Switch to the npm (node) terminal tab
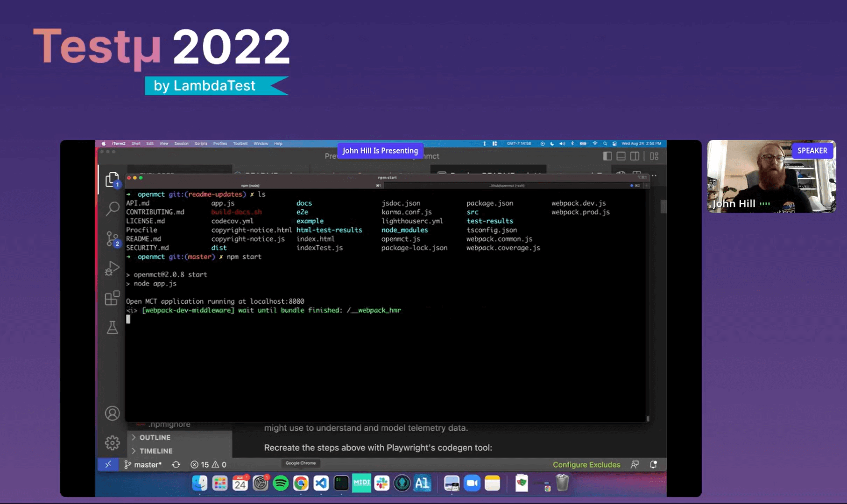Image resolution: width=847 pixels, height=504 pixels. coord(250,185)
